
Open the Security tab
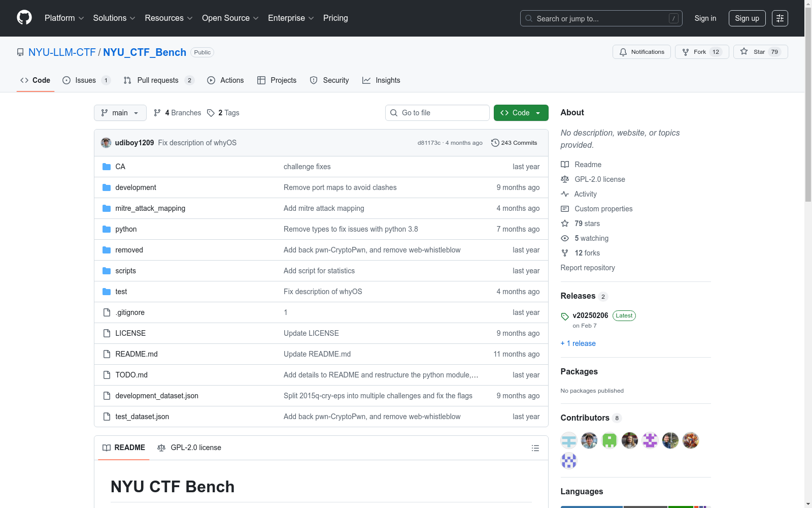click(329, 80)
